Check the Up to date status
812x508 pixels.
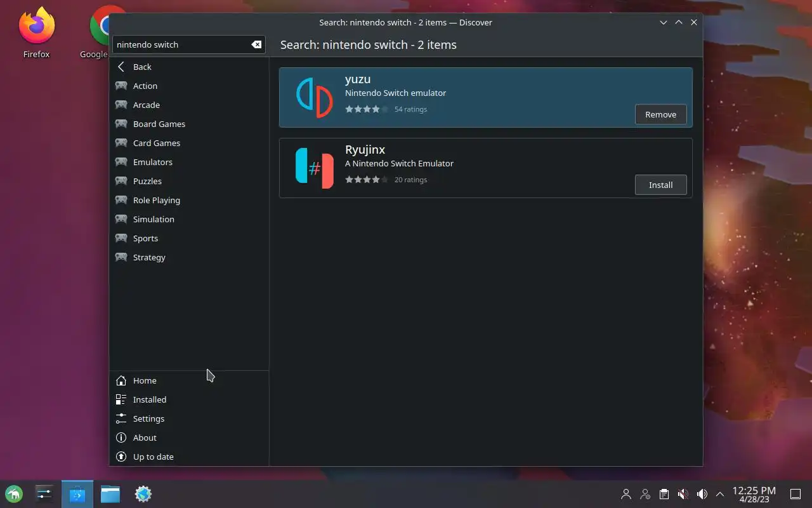(189, 457)
